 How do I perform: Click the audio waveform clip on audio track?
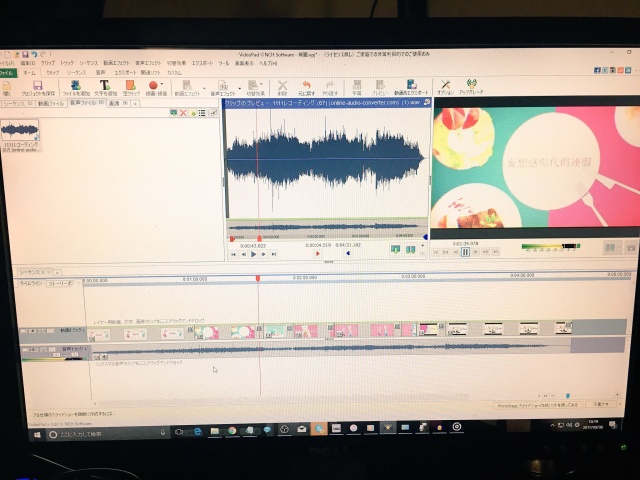[x=331, y=349]
